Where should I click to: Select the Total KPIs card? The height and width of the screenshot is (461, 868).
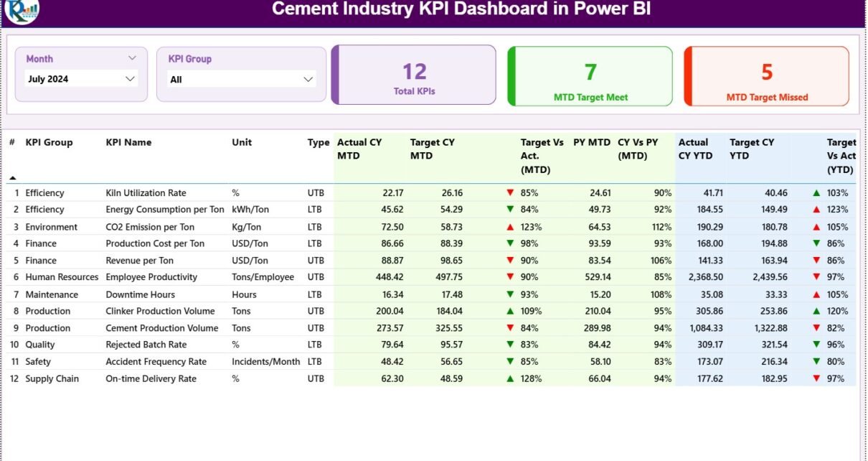(414, 75)
